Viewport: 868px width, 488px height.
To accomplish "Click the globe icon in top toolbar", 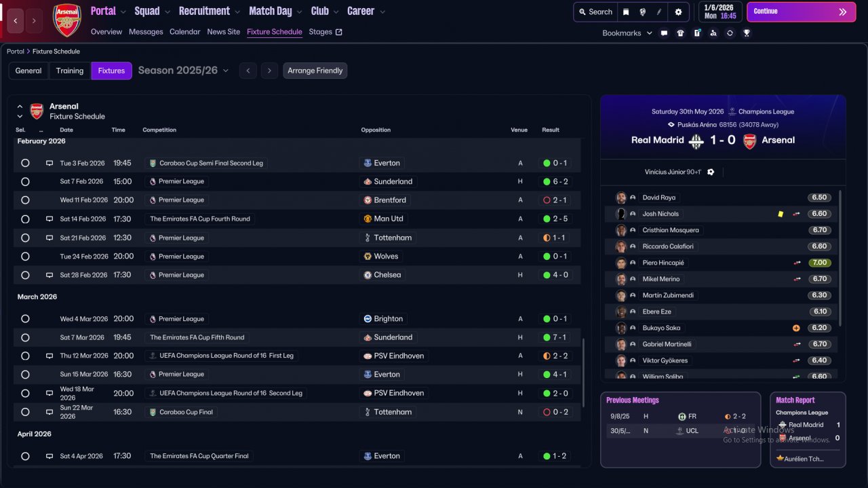I will pyautogui.click(x=643, y=12).
